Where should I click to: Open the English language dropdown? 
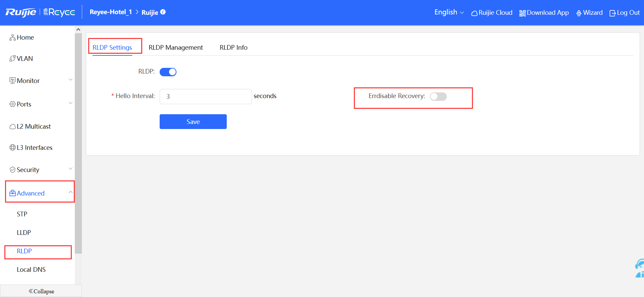coord(449,12)
